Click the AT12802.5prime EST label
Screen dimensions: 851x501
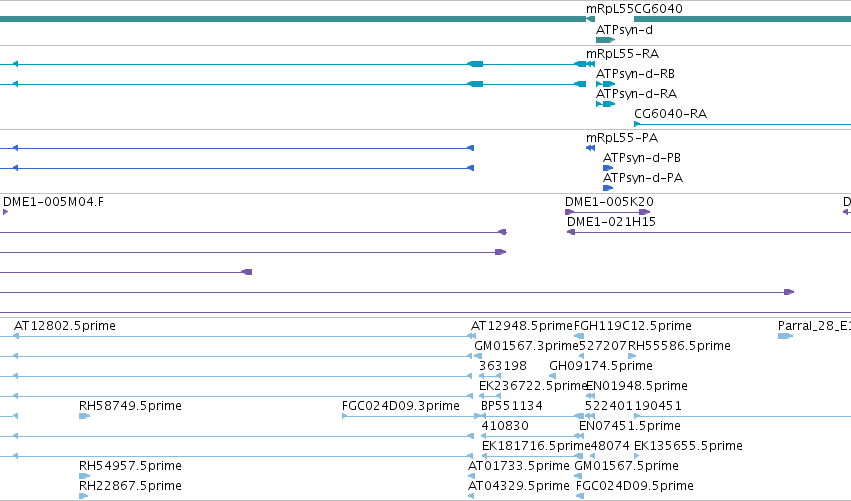tap(65, 326)
